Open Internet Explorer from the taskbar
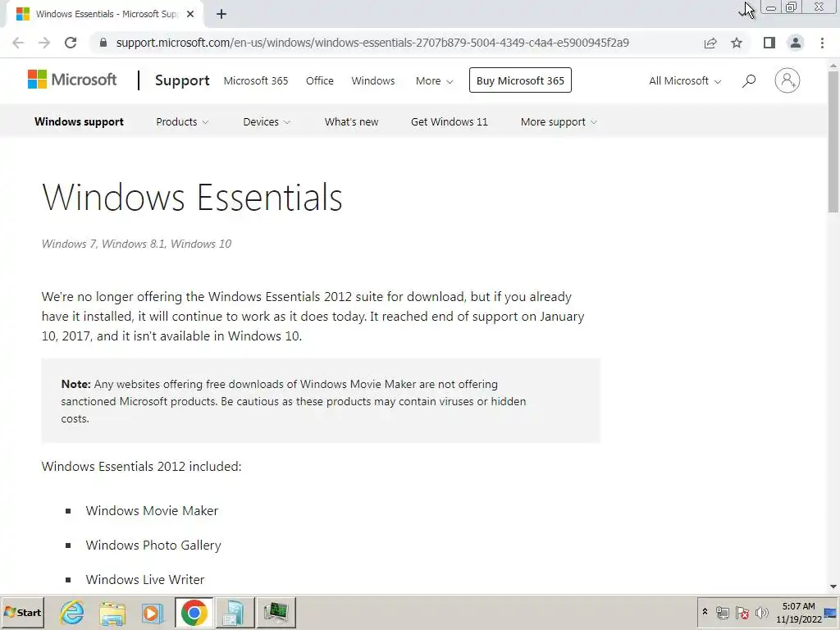 (72, 612)
